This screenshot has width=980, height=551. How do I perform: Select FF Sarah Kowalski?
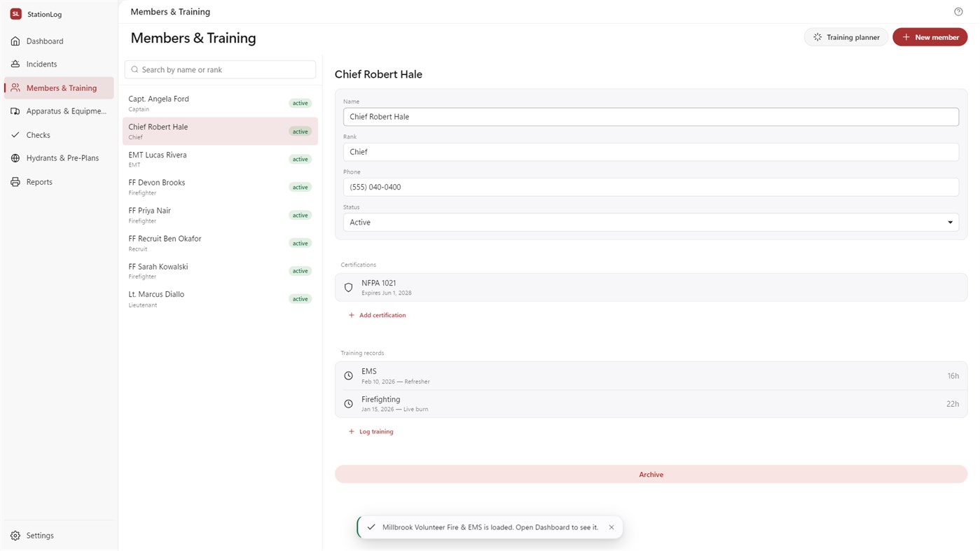click(x=220, y=271)
